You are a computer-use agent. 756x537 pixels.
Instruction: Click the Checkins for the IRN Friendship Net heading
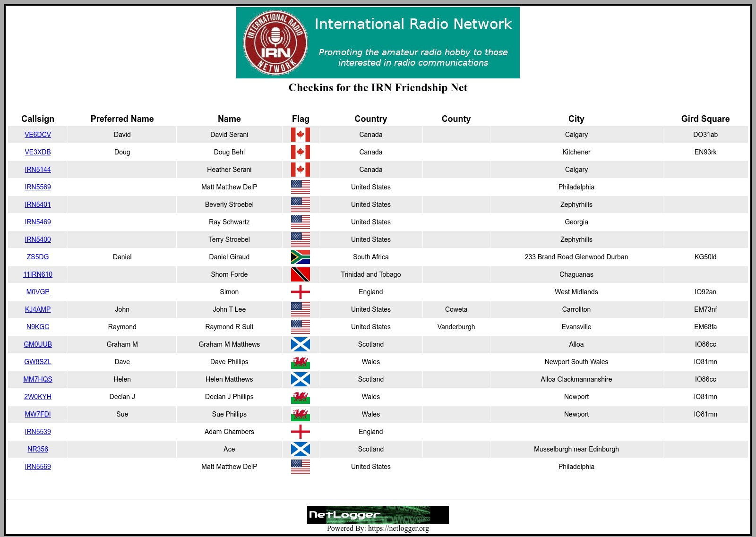378,88
